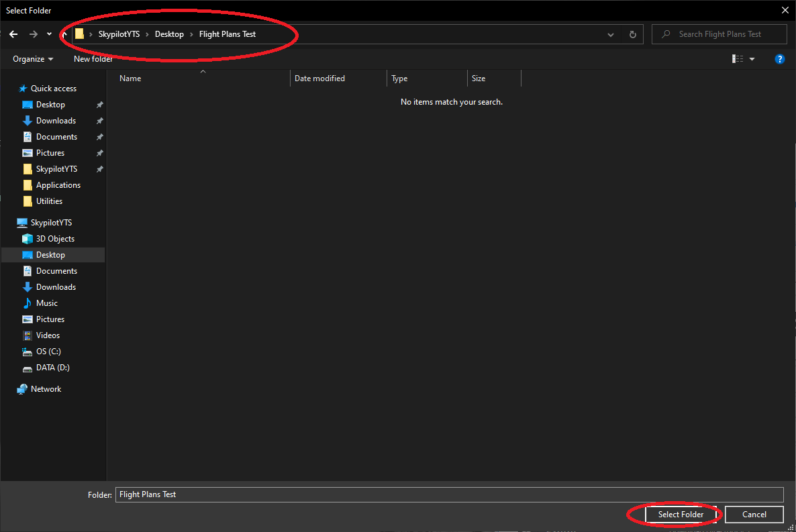Click the New folder button
The height and width of the screenshot is (532, 796).
[93, 59]
